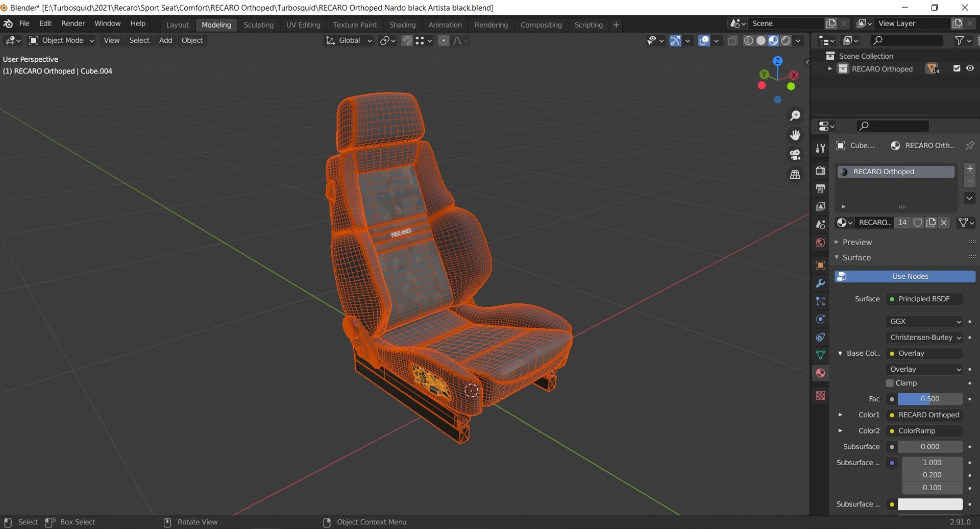
Task: Open the Active Tool properties tab
Action: (820, 148)
